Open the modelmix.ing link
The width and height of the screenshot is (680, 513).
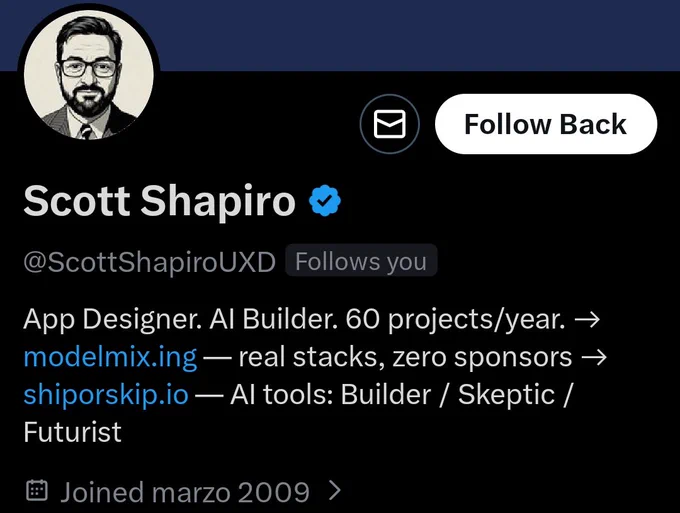[110, 358]
